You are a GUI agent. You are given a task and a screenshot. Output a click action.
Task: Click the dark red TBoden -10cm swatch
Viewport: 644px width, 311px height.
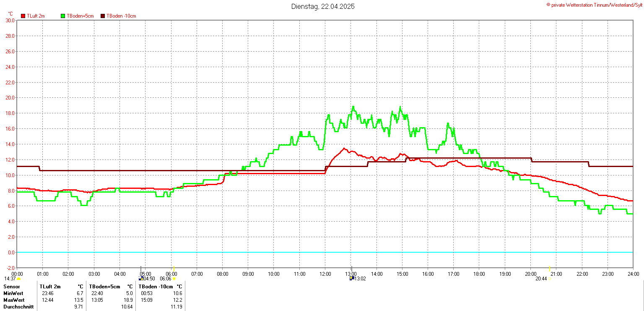(x=103, y=16)
